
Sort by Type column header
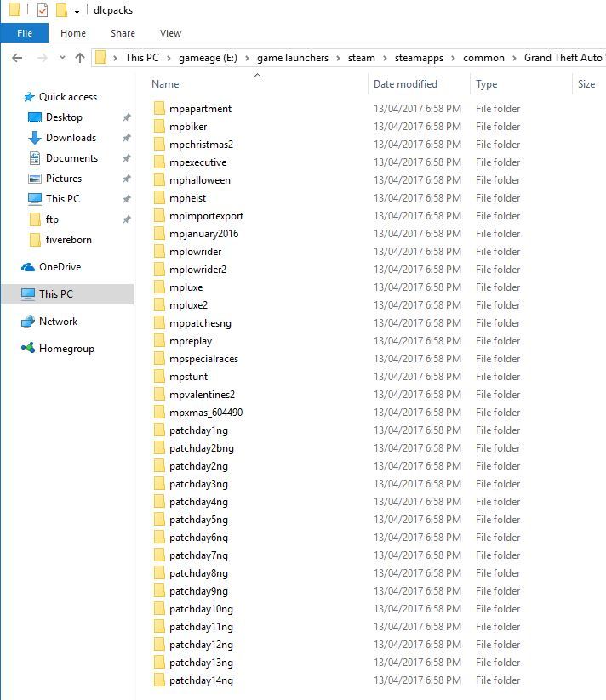pyautogui.click(x=486, y=84)
